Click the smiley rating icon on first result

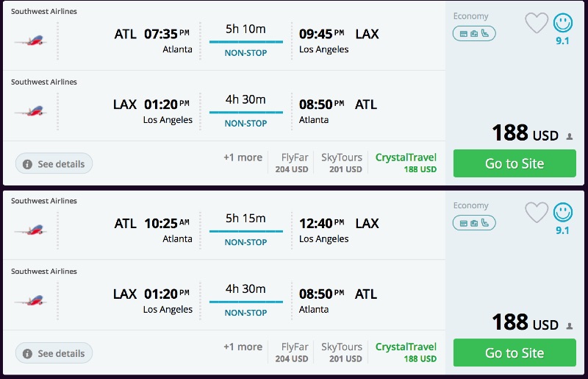tap(562, 24)
